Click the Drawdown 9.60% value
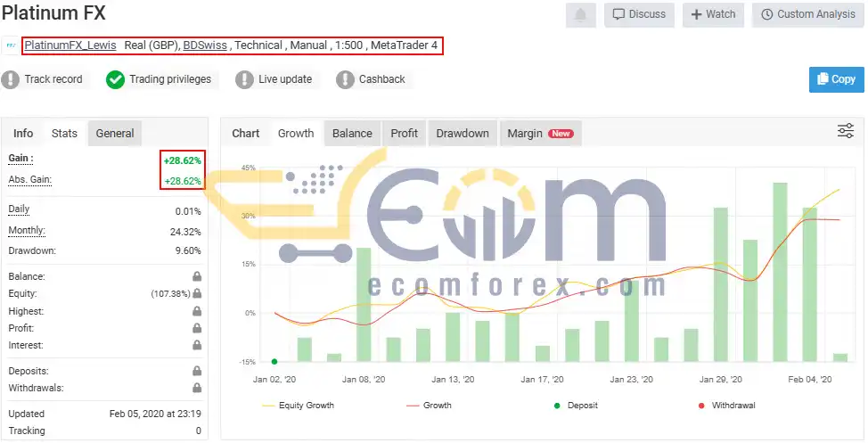The height and width of the screenshot is (443, 868). (x=188, y=250)
